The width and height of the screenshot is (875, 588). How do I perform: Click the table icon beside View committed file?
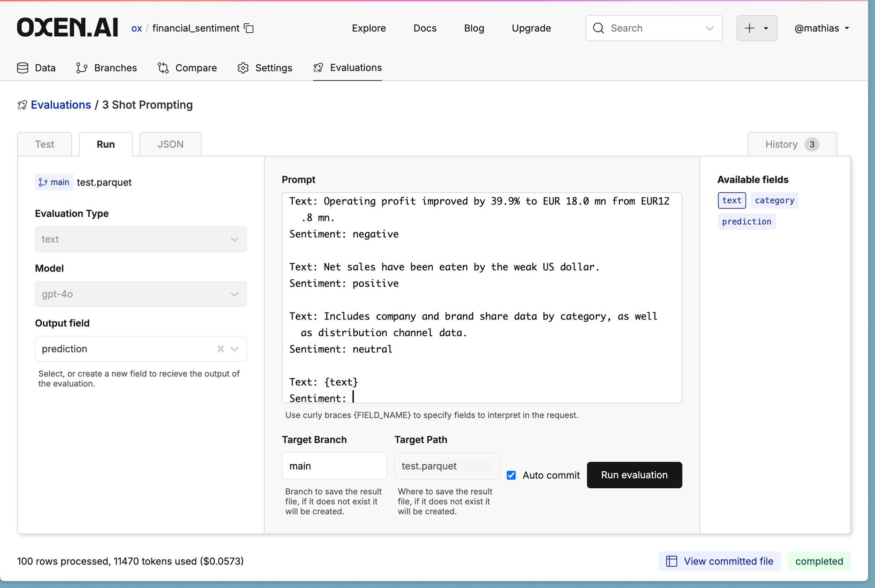click(672, 561)
